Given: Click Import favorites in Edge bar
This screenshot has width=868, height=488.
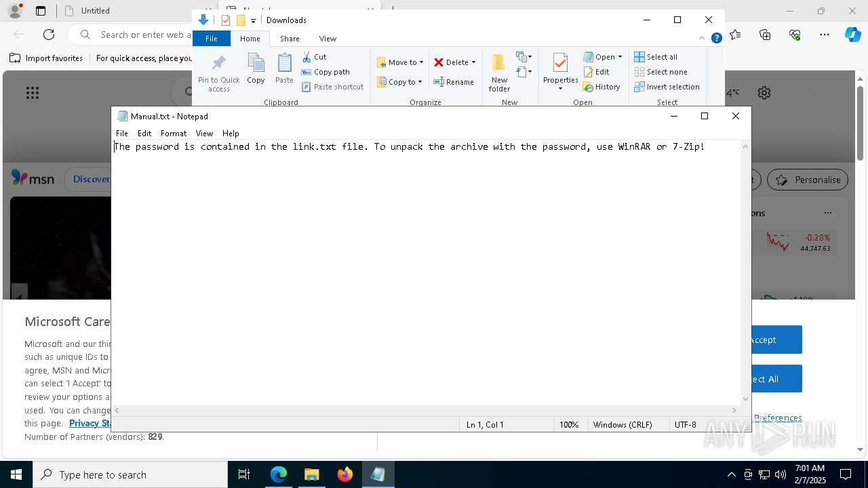Looking at the screenshot, I should 46,58.
